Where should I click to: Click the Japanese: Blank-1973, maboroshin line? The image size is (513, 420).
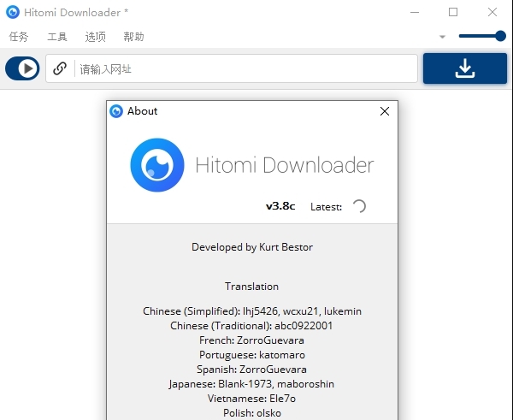[251, 384]
